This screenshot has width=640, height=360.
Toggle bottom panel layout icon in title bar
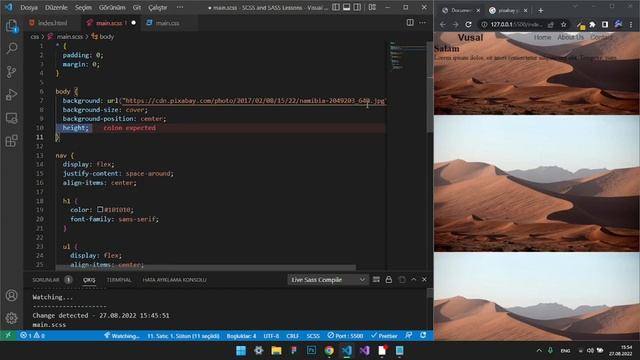tap(346, 7)
